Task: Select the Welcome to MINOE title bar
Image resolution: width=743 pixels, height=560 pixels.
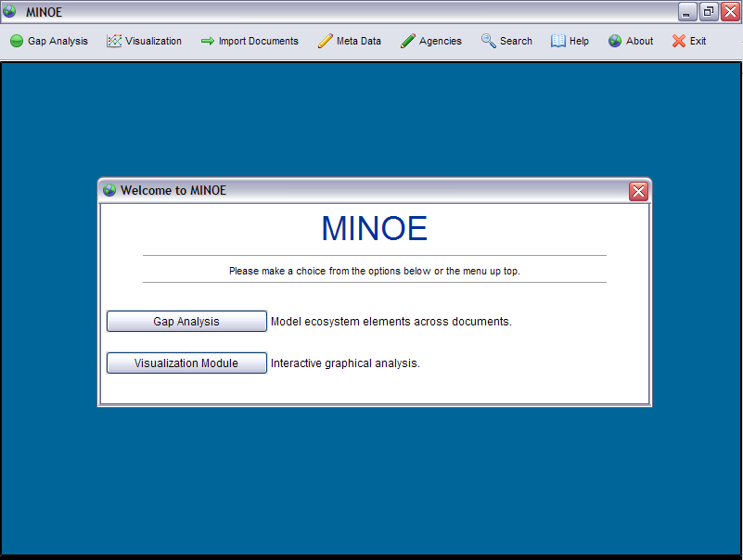Action: coord(371,190)
